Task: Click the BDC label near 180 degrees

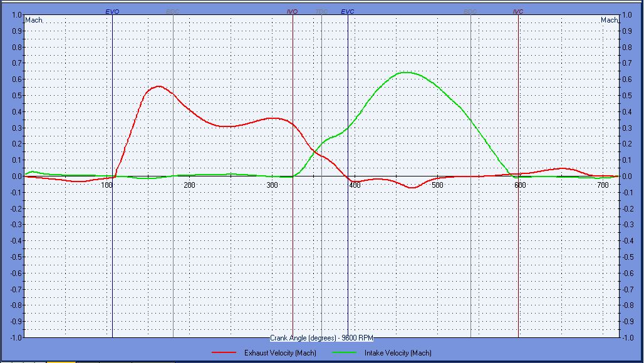Action: point(172,12)
